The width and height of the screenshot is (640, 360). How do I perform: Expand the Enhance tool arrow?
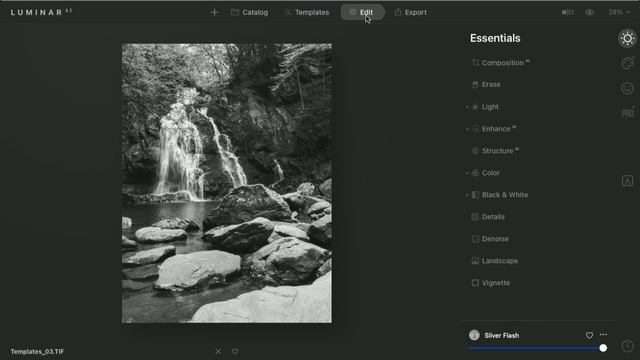(x=467, y=129)
